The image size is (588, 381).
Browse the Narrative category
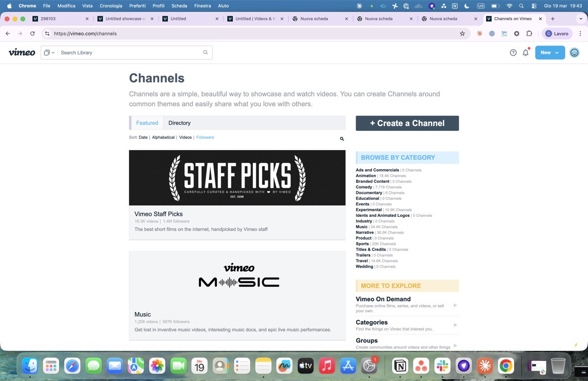[365, 232]
